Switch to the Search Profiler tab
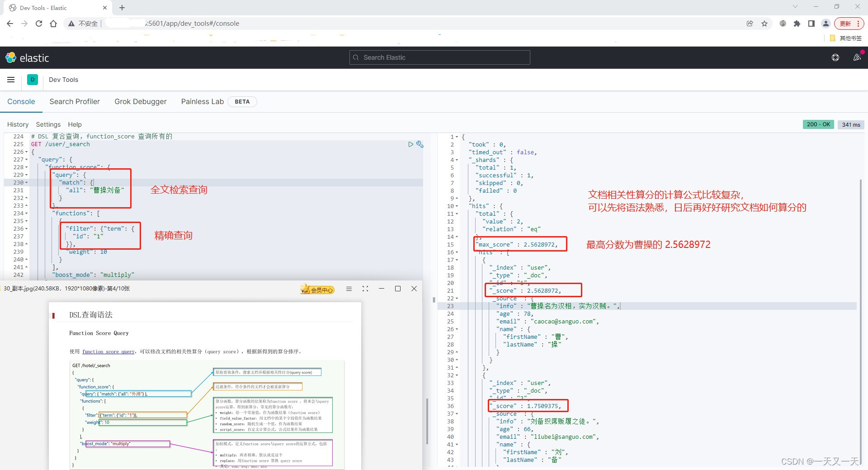The width and height of the screenshot is (868, 470). click(75, 101)
